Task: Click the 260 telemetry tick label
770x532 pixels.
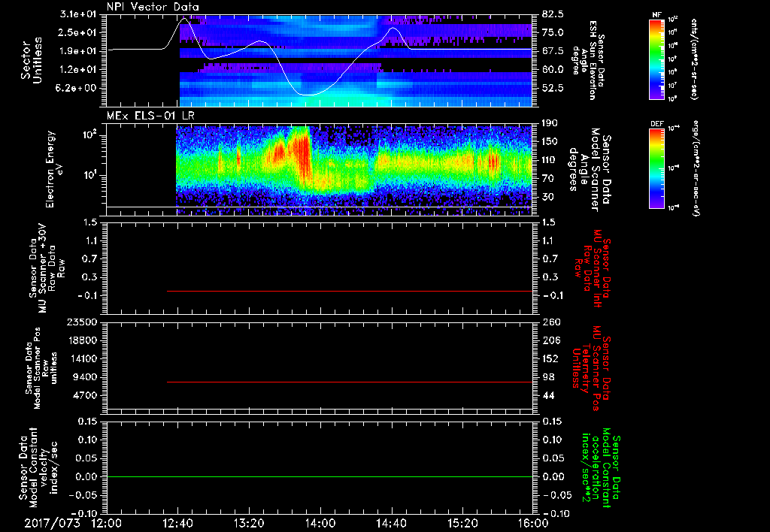Action: point(550,322)
